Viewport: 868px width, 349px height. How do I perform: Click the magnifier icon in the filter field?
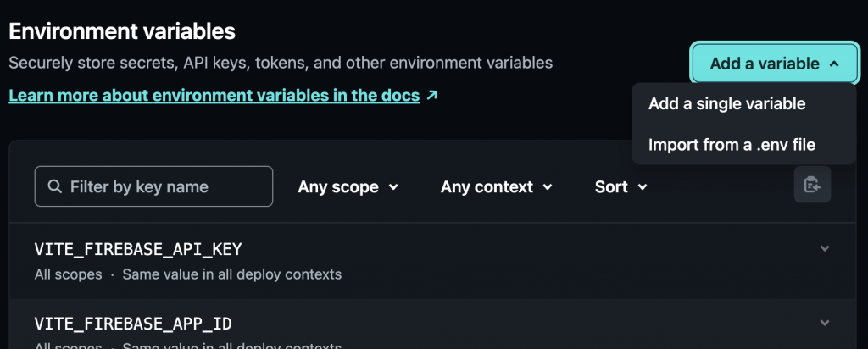55,186
